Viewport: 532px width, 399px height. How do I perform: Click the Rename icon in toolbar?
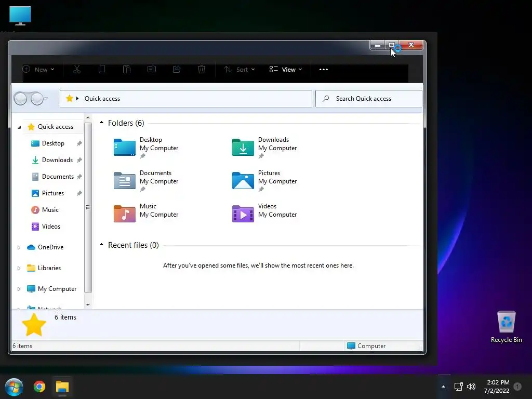[x=152, y=70]
